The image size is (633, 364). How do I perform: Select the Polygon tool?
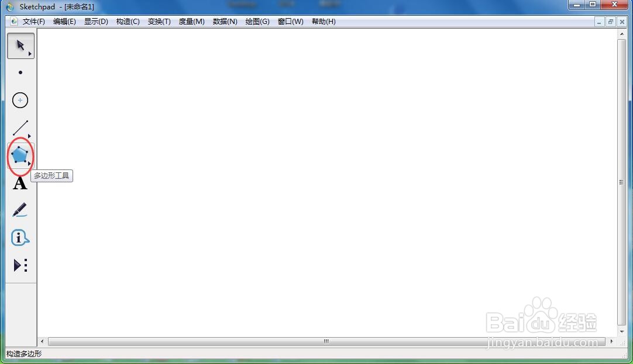point(20,155)
